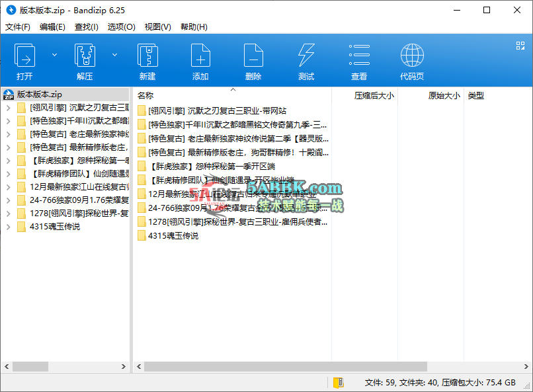This screenshot has height=392, width=533.
Task: Sort by 类型 column header
Action: (475, 96)
